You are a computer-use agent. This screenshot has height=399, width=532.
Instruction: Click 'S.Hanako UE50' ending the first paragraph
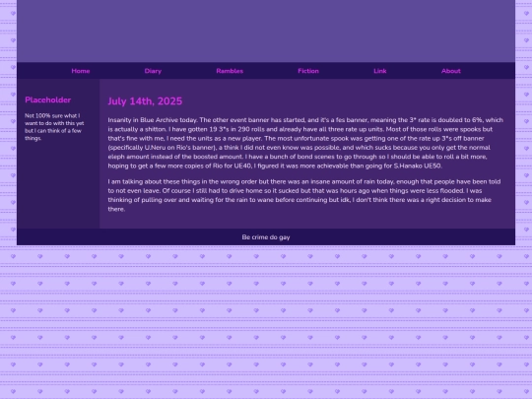418,166
